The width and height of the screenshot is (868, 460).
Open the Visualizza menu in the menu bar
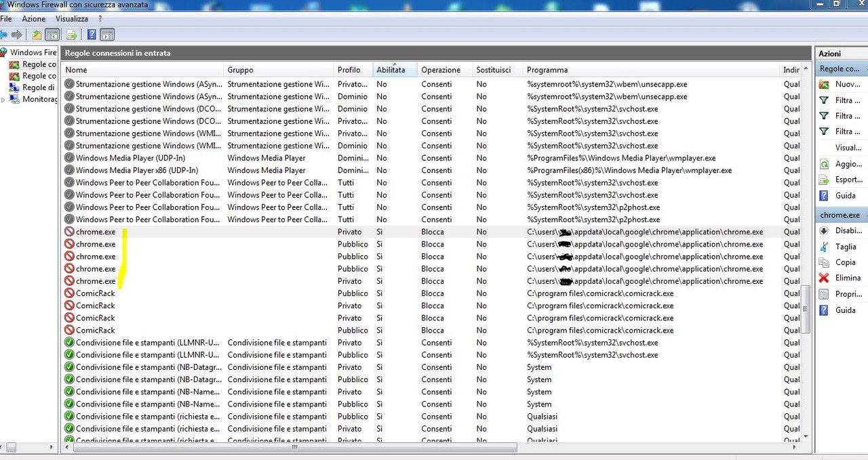[72, 19]
